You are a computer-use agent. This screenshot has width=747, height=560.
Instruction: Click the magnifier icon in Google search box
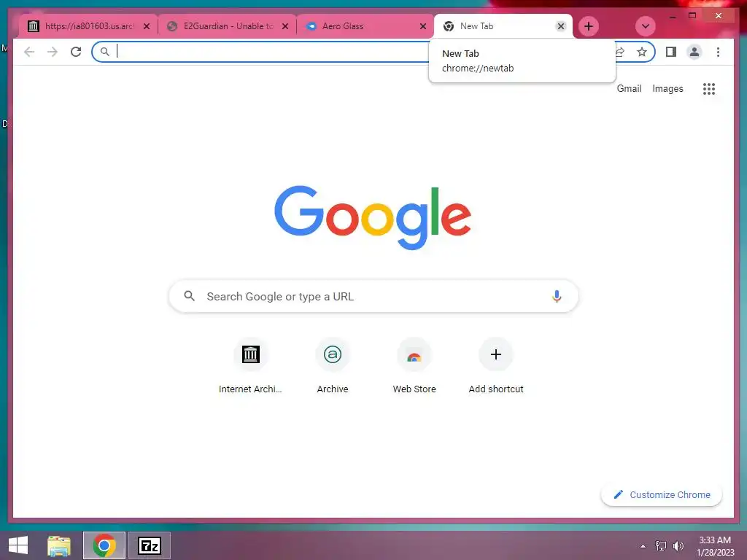[x=189, y=296]
